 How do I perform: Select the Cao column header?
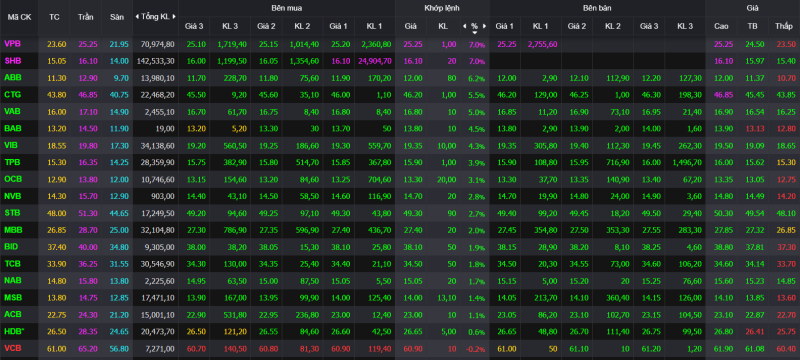click(721, 26)
